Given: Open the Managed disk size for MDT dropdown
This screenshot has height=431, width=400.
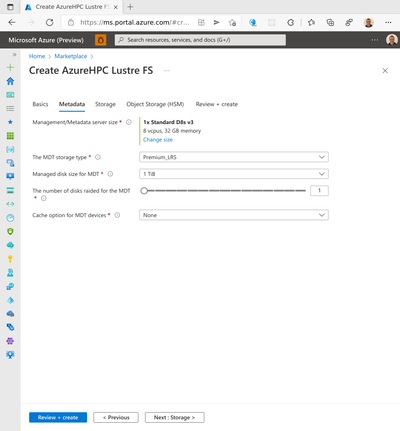Looking at the screenshot, I should [x=234, y=174].
